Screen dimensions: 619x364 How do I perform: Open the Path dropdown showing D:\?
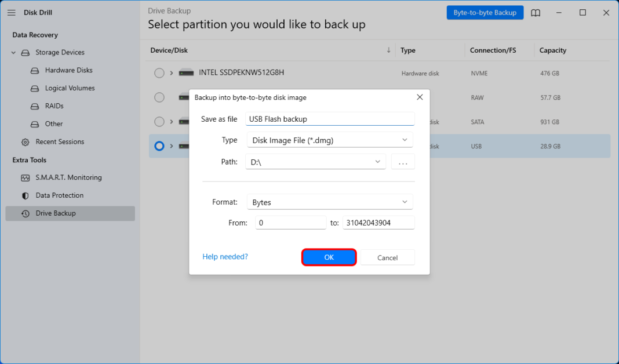pos(316,162)
